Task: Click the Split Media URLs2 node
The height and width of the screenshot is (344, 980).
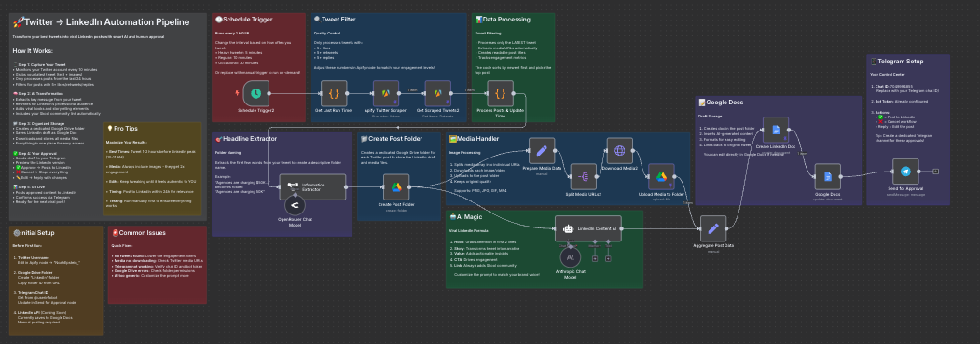Action: 584,177
